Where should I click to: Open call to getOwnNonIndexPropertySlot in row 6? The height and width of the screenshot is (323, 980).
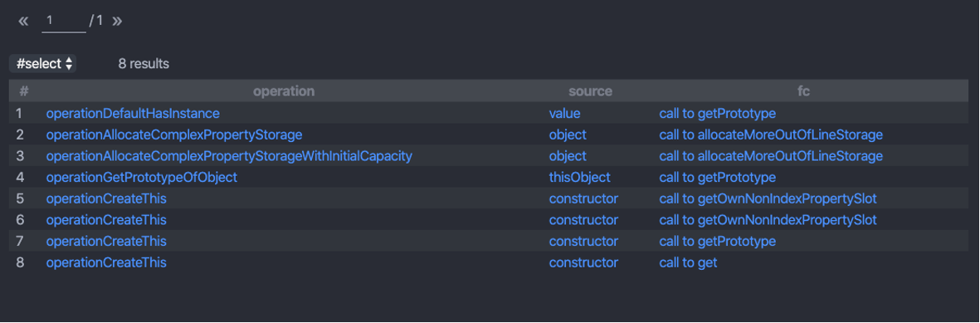tap(768, 220)
